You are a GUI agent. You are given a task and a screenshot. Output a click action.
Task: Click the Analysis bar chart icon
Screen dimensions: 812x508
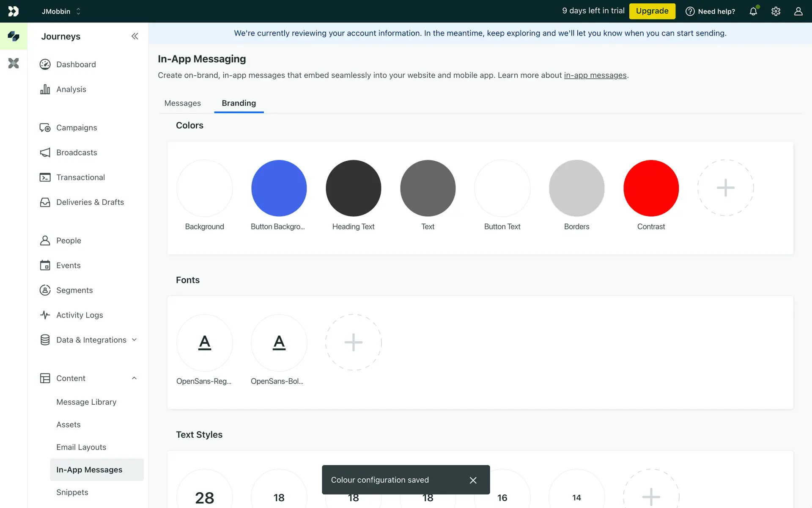[x=45, y=89]
